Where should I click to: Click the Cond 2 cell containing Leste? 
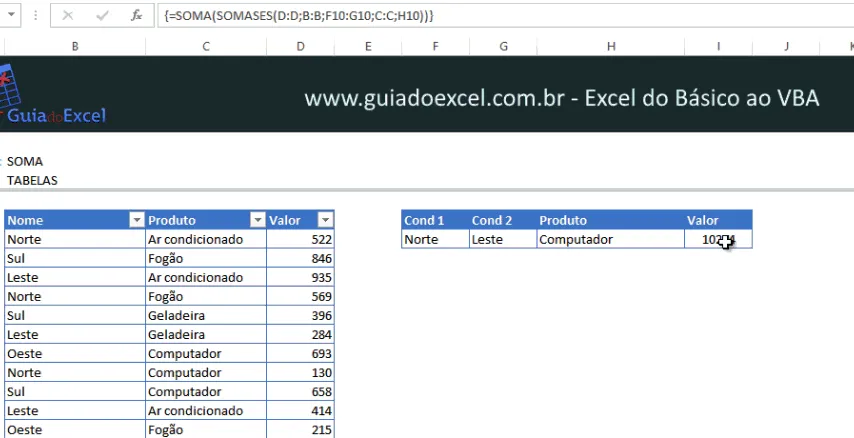(503, 239)
